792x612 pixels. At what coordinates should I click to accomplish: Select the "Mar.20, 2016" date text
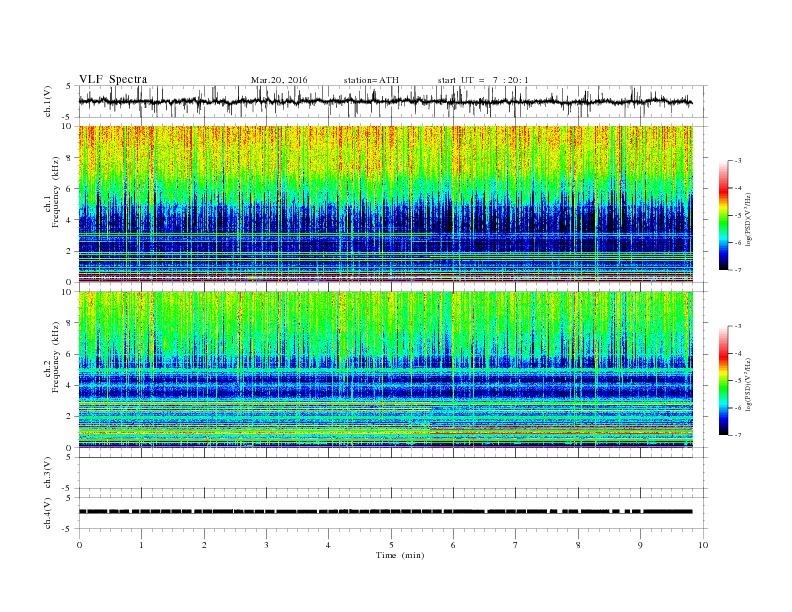click(279, 80)
